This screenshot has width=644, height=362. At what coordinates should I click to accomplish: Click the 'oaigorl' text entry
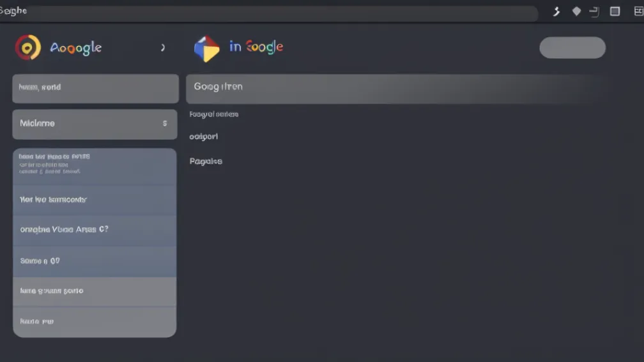point(204,137)
